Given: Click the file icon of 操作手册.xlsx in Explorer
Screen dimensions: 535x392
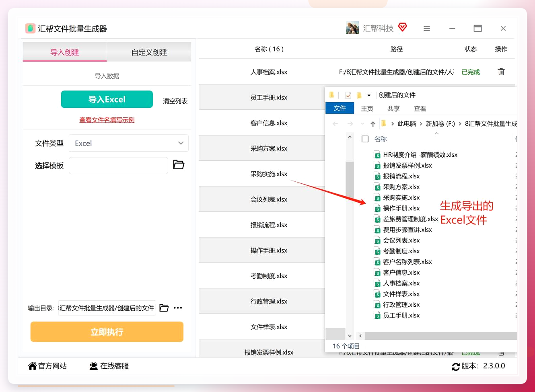Looking at the screenshot, I should pyautogui.click(x=377, y=208).
